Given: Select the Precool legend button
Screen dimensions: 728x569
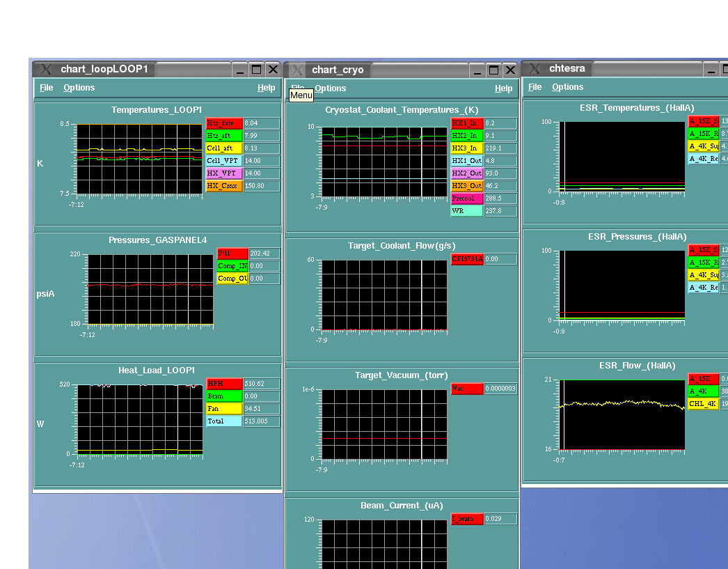Looking at the screenshot, I should coord(467,198).
